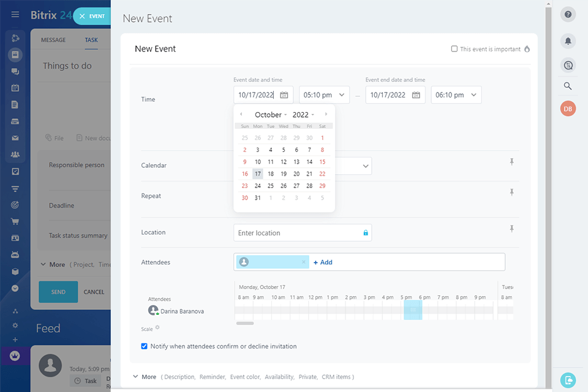Viewport: 588px width, 392px height.
Task: Open tasks checkmark icon in sidebar
Action: click(x=15, y=171)
